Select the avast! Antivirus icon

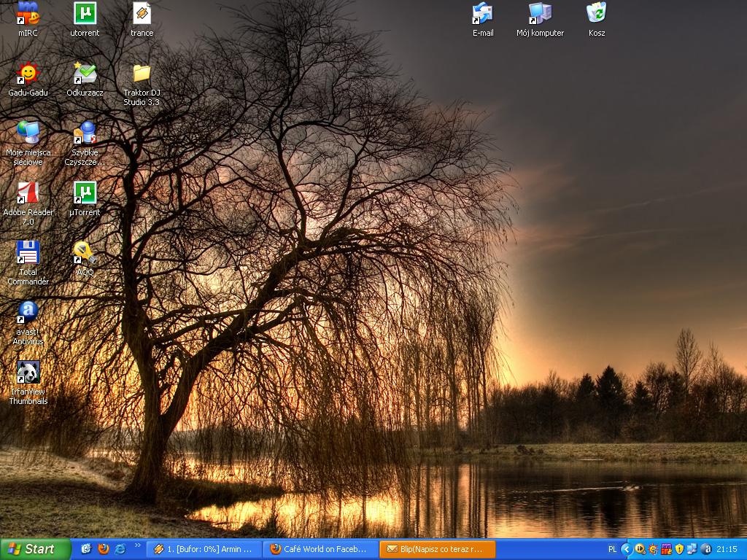tap(28, 312)
